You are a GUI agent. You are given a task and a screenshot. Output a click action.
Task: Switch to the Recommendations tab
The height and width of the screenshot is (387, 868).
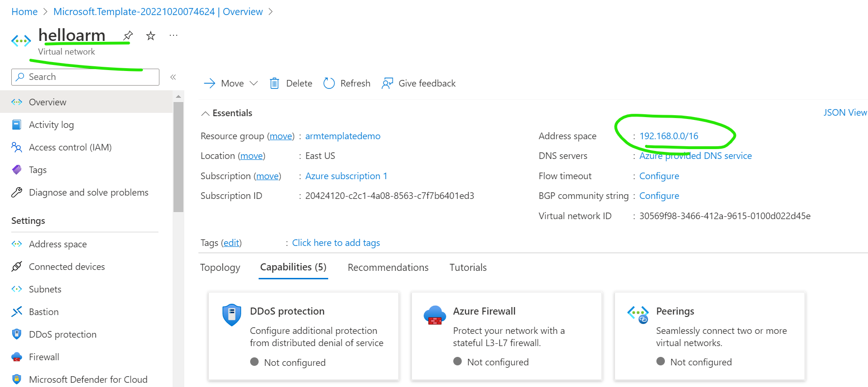click(388, 268)
